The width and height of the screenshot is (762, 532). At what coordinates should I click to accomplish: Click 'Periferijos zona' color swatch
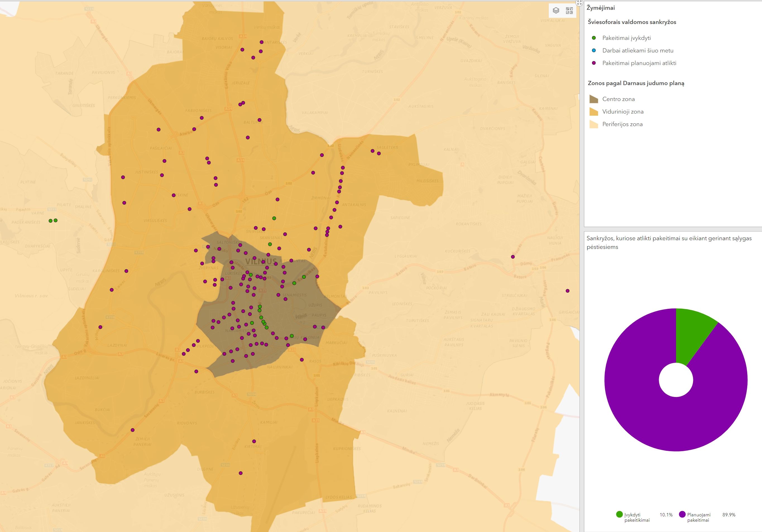pyautogui.click(x=593, y=124)
